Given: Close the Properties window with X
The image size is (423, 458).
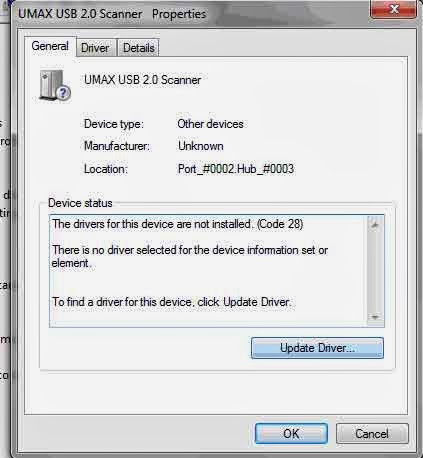Looking at the screenshot, I should [x=394, y=9].
